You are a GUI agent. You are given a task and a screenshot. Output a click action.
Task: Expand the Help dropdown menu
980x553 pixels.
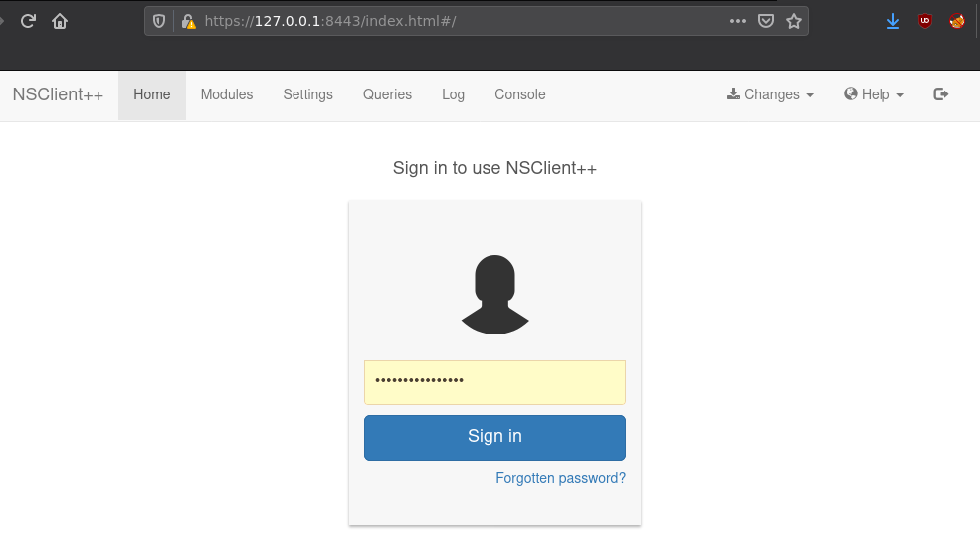tap(875, 94)
